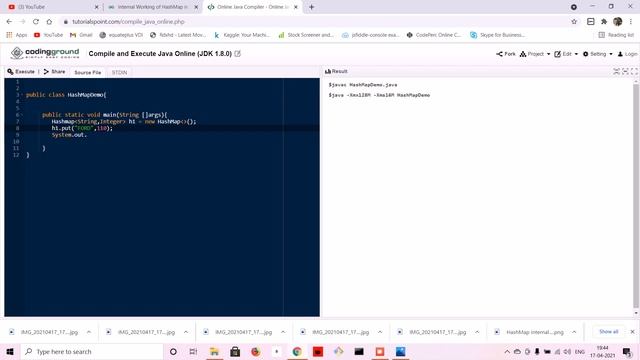
Task: Open the Project dropdown menu
Action: 535,54
